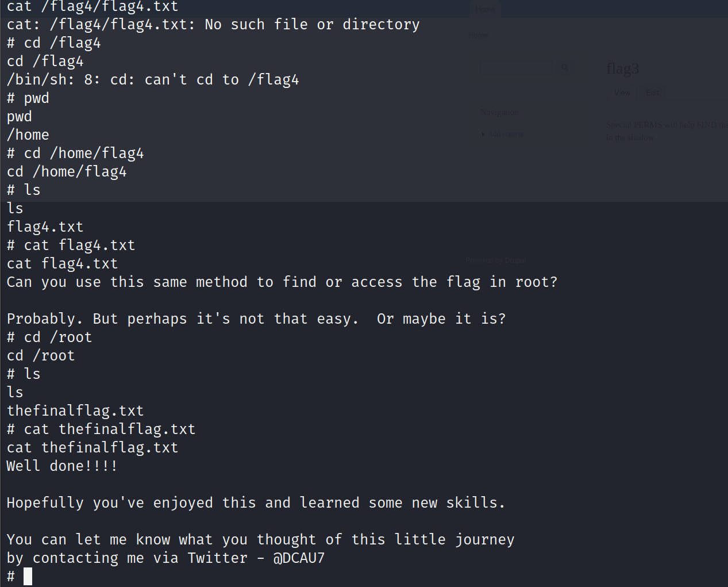Screen dimensions: 728x587
Task: Click the 'can't cd to /flag4' error line
Action: tap(153, 79)
